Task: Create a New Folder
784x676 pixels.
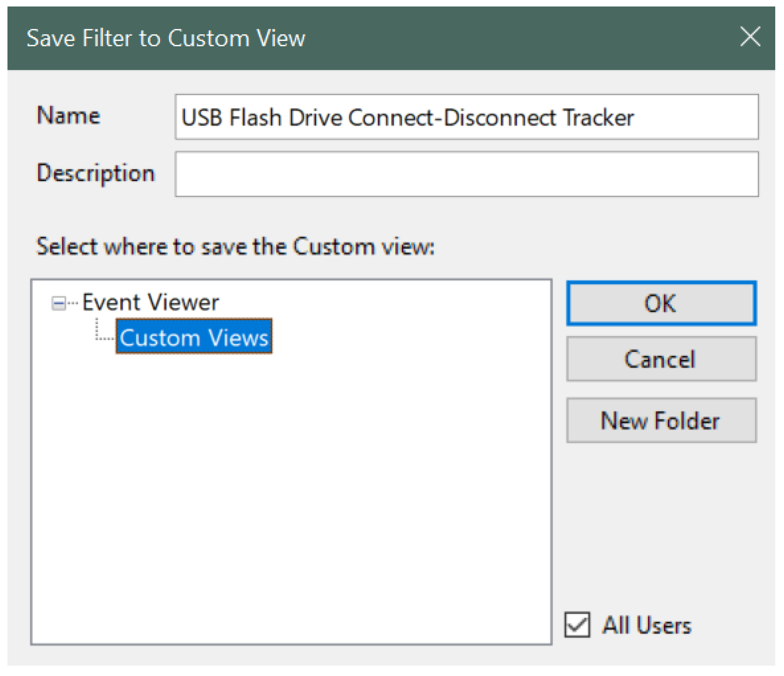Action: pyautogui.click(x=661, y=420)
